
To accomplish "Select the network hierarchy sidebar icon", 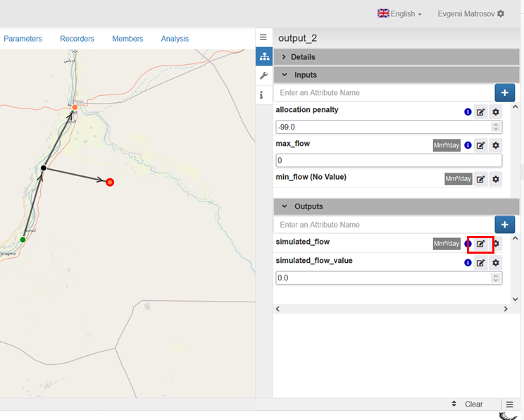I will [x=263, y=56].
